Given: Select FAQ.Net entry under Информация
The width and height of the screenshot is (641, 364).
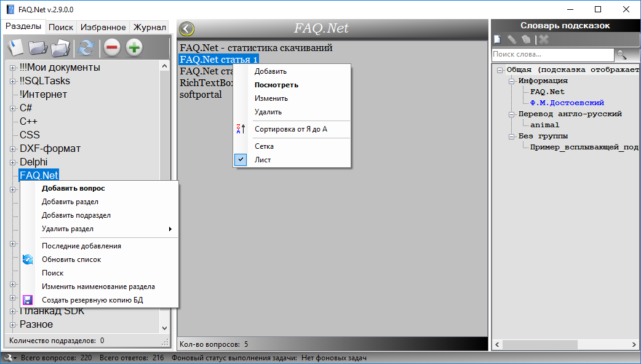Looking at the screenshot, I should point(547,92).
